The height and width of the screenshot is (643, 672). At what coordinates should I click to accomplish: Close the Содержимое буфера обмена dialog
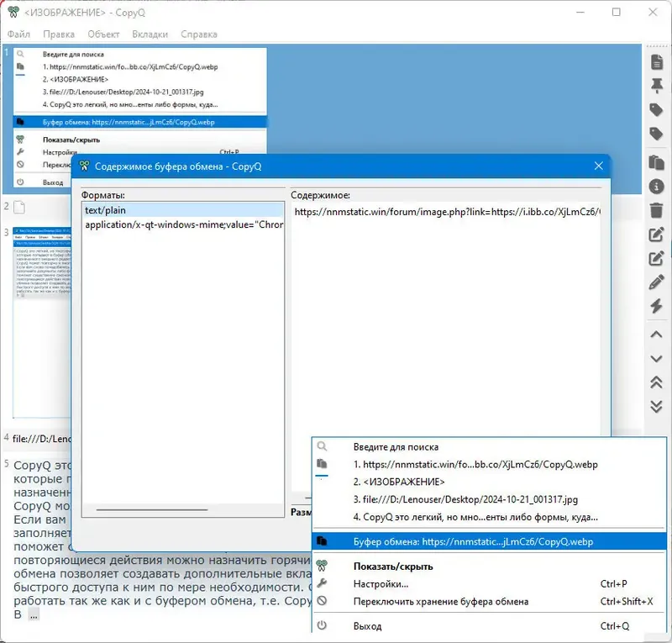pyautogui.click(x=599, y=166)
